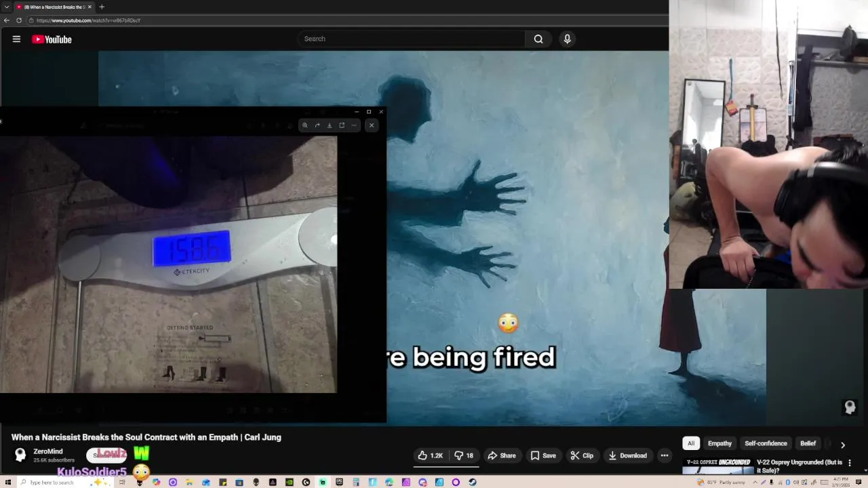Open the microphone tray icon
Screen dimensions: 868x488
tap(771, 482)
